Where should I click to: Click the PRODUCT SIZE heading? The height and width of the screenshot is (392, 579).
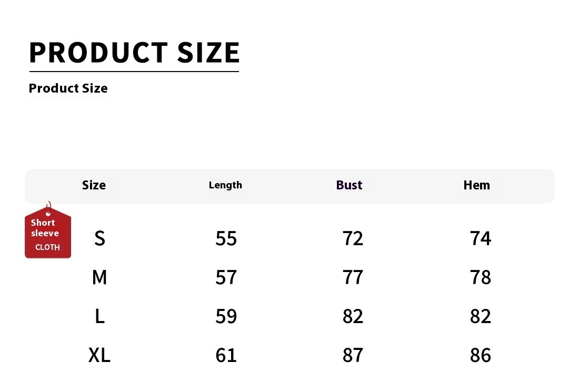pos(134,53)
